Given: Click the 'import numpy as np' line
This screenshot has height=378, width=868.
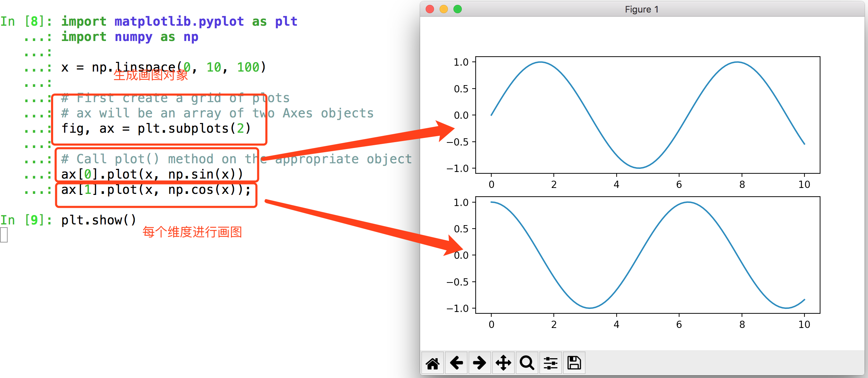Looking at the screenshot, I should (130, 37).
